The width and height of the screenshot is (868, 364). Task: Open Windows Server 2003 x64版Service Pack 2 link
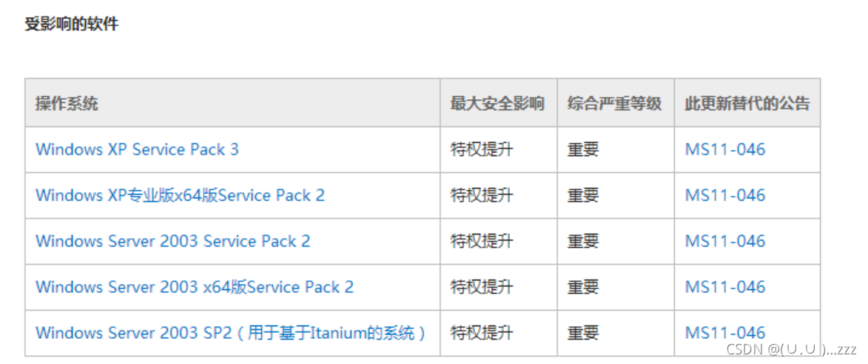click(195, 287)
